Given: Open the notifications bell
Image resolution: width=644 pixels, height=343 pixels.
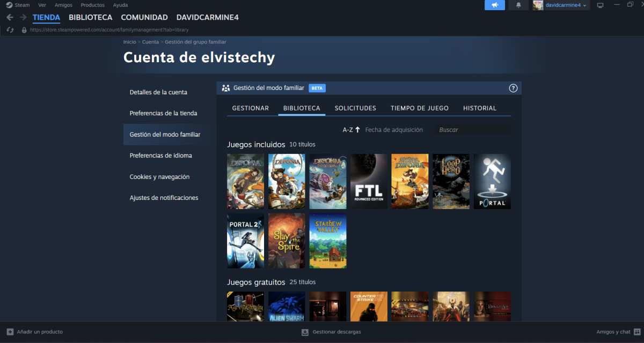Looking at the screenshot, I should tap(517, 5).
